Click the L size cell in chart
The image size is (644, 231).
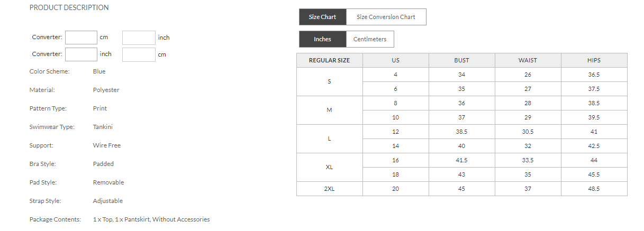coord(329,138)
